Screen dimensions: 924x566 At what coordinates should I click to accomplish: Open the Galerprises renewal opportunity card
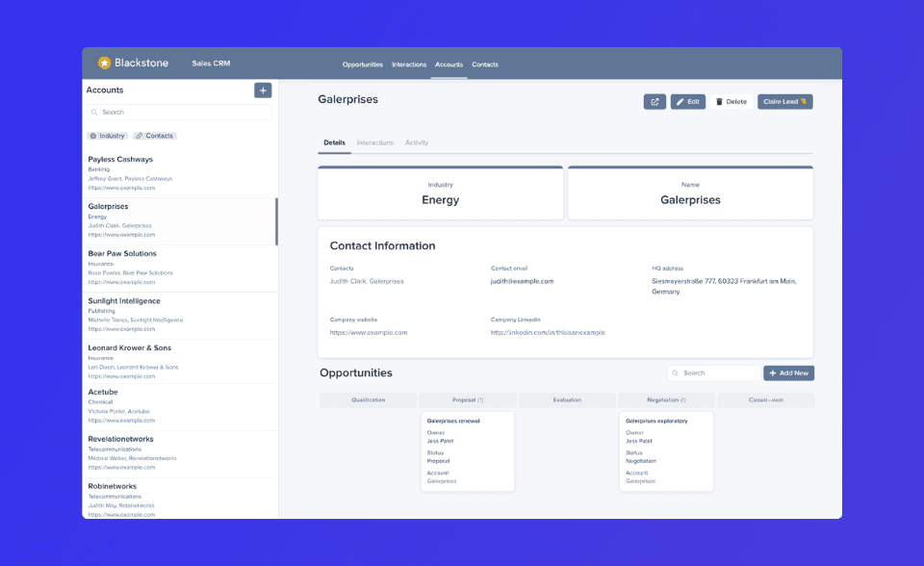[468, 451]
